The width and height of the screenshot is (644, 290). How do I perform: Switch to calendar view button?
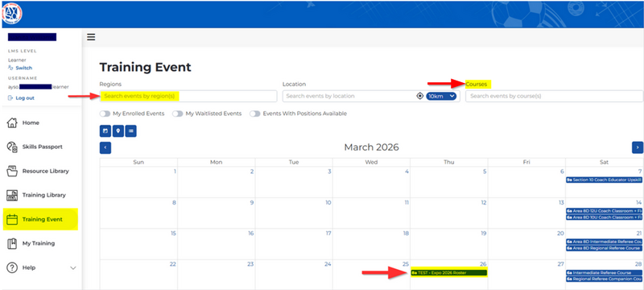(x=105, y=131)
